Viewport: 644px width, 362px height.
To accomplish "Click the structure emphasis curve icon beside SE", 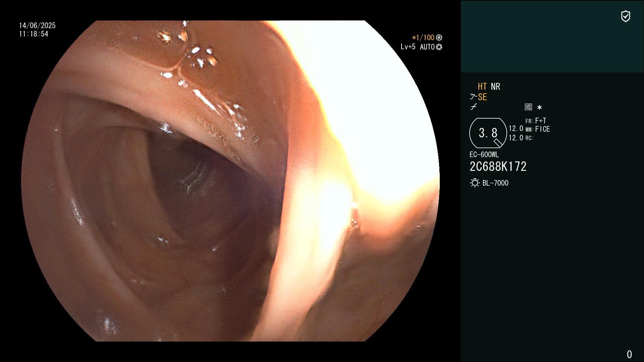I will (x=473, y=97).
